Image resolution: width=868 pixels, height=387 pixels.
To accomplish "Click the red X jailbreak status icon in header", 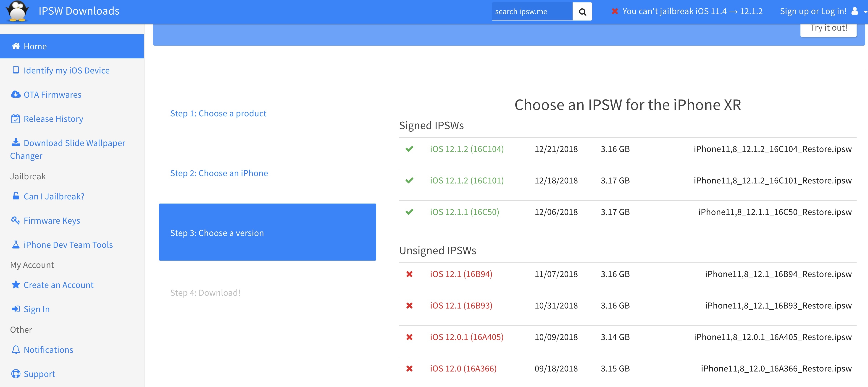I will tap(615, 11).
